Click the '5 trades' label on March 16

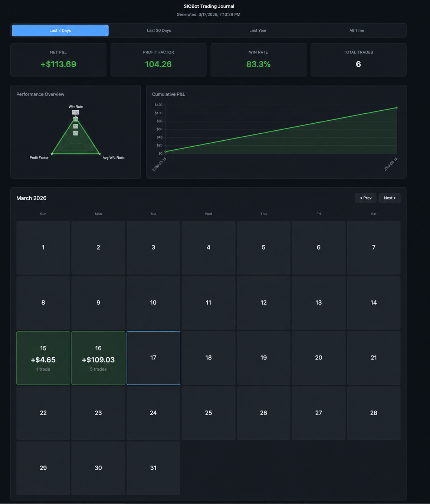(x=98, y=369)
